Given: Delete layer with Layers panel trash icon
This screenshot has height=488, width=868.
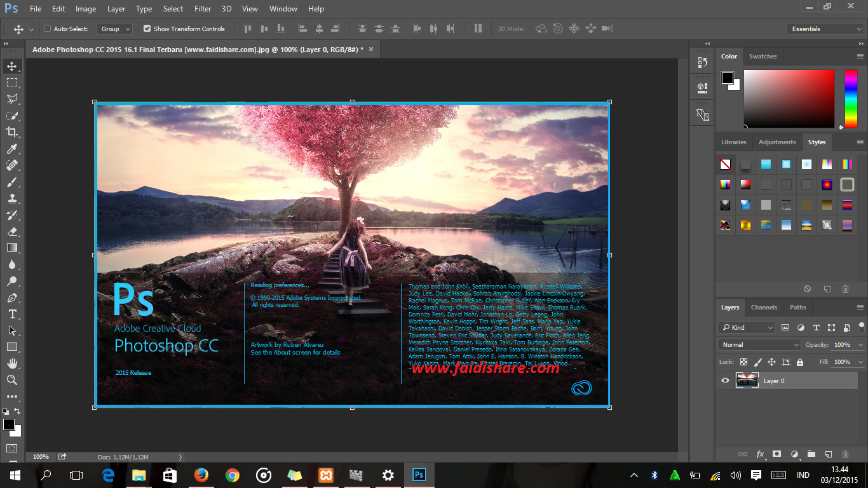Looking at the screenshot, I should [x=845, y=454].
